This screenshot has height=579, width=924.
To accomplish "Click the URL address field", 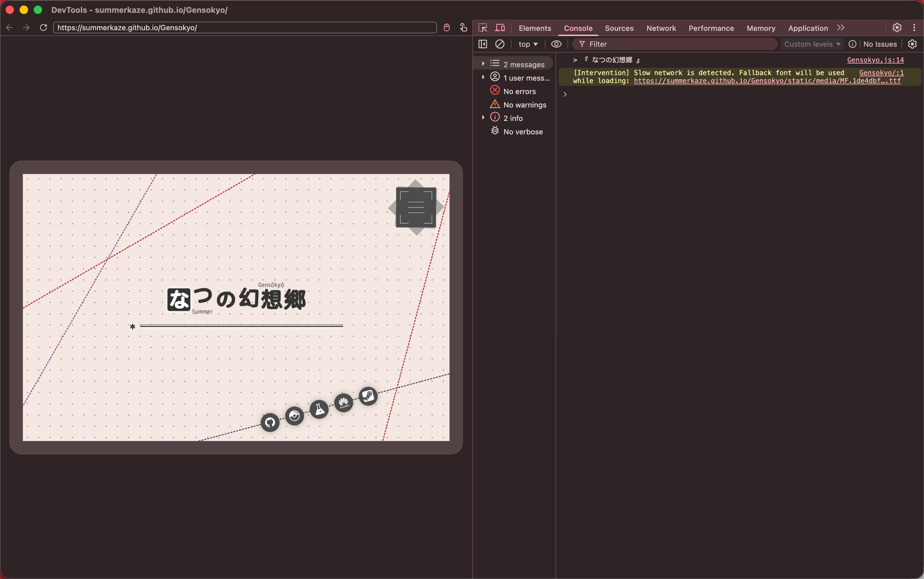I will pyautogui.click(x=245, y=27).
